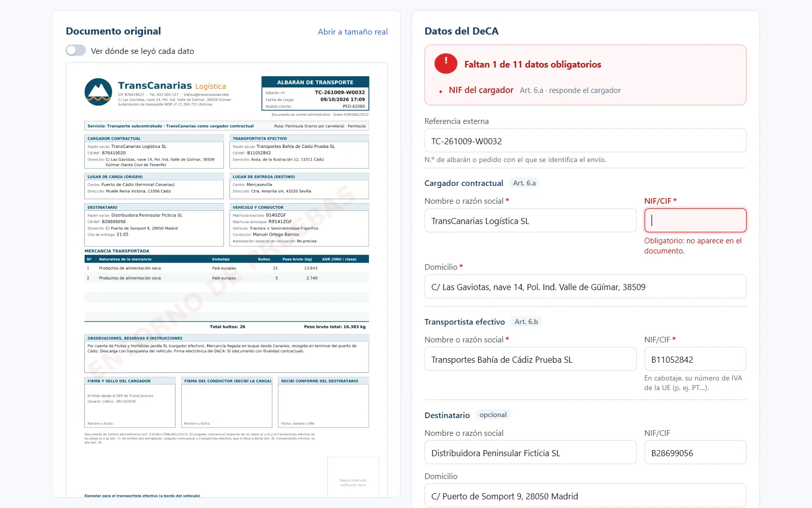
Task: Click the 'Art. 6.a' badge beside Cargador contractual
Action: [524, 183]
